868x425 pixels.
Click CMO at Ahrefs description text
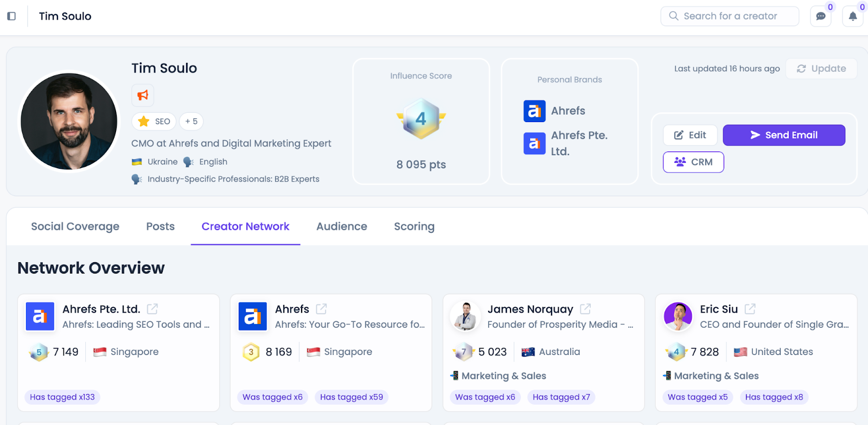(231, 144)
